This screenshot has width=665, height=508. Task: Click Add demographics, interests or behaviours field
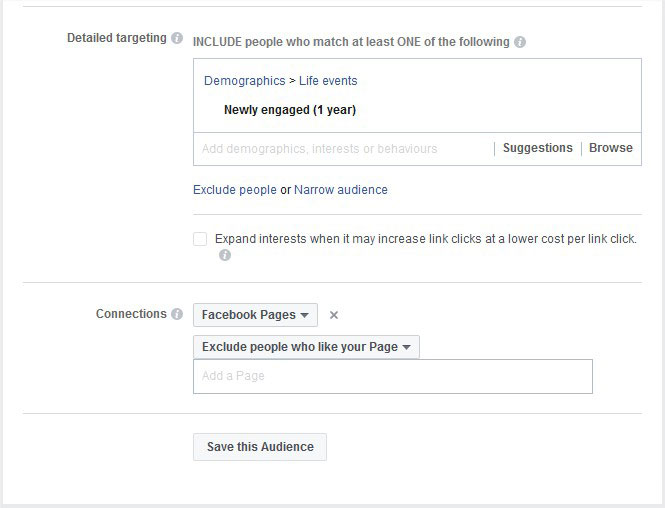(344, 149)
